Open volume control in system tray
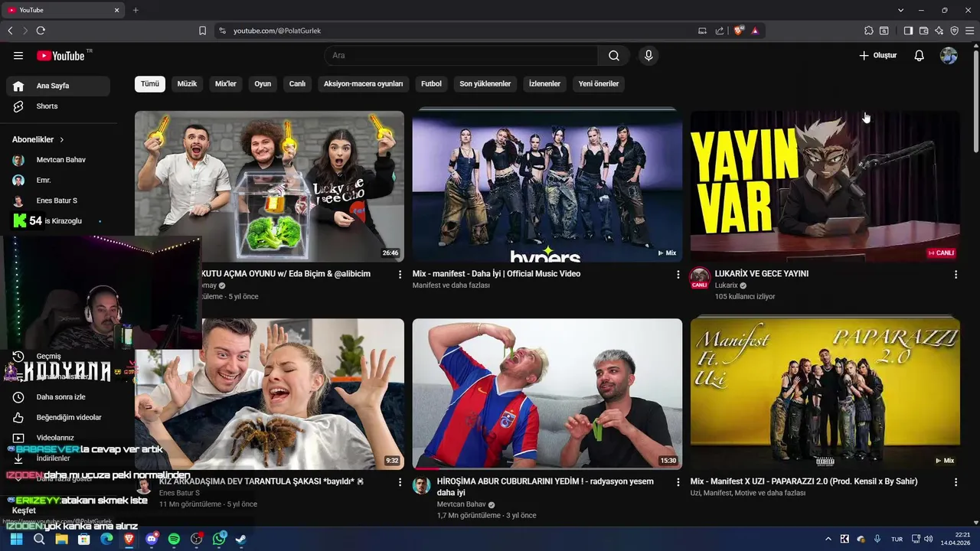Screen dimensions: 980x551 927,539
